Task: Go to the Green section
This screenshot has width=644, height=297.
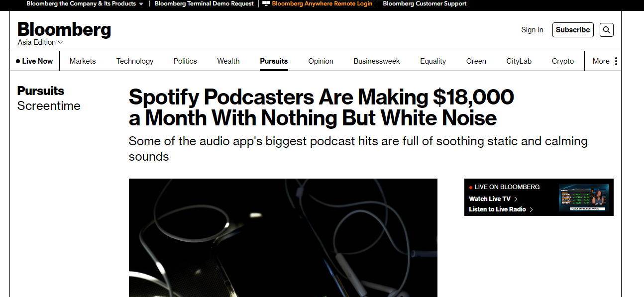Action: (x=476, y=61)
